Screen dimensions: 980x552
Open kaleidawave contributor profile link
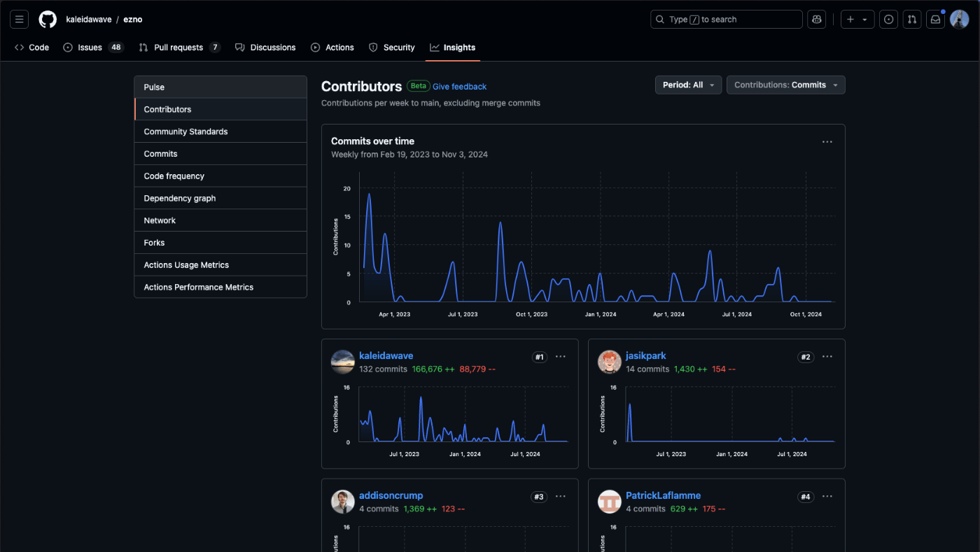386,355
